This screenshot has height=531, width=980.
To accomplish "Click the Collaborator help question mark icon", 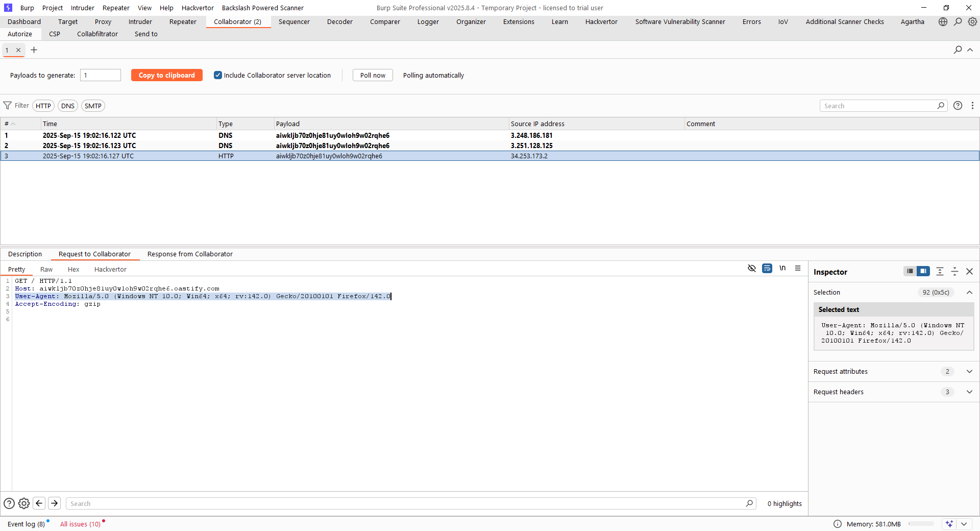I will pos(958,106).
